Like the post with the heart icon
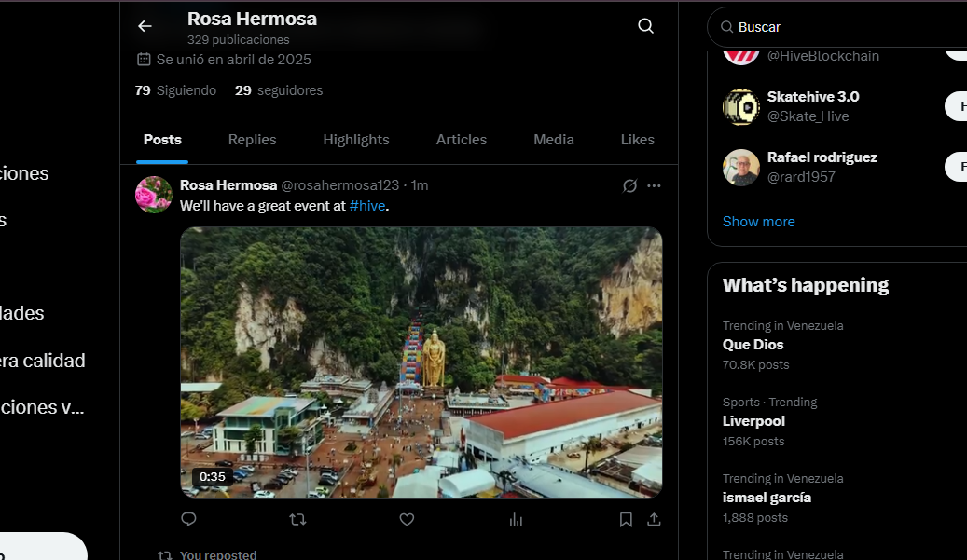The height and width of the screenshot is (560, 967). [x=407, y=519]
